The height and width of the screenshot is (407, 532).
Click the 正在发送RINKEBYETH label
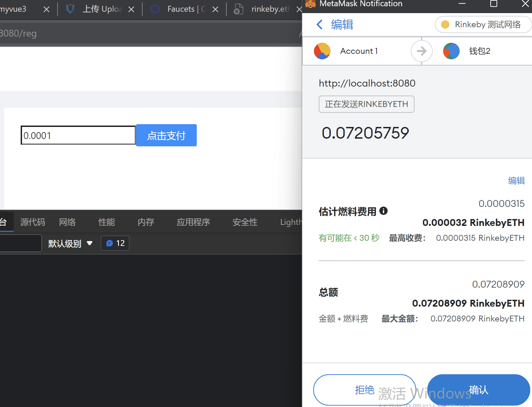(x=366, y=104)
